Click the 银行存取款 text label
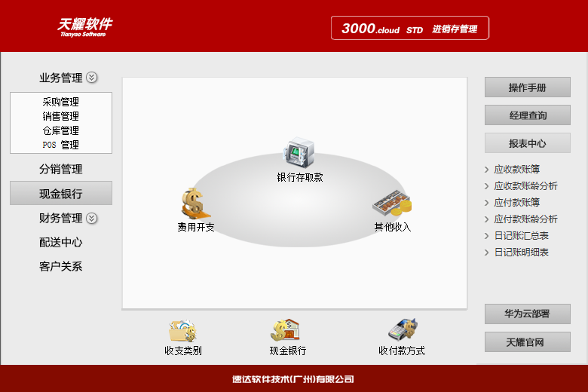Viewport: 588px width, 392px height. [x=299, y=177]
